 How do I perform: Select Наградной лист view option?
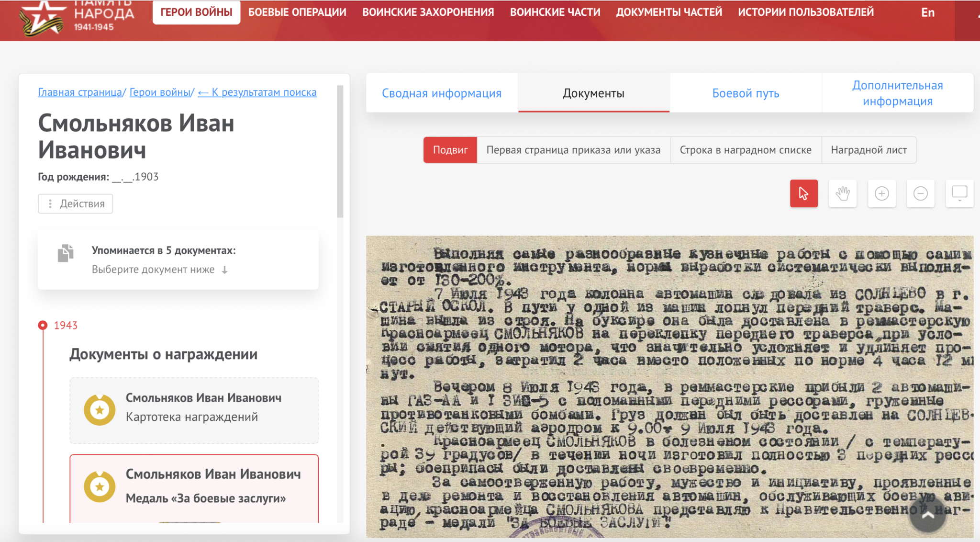869,150
